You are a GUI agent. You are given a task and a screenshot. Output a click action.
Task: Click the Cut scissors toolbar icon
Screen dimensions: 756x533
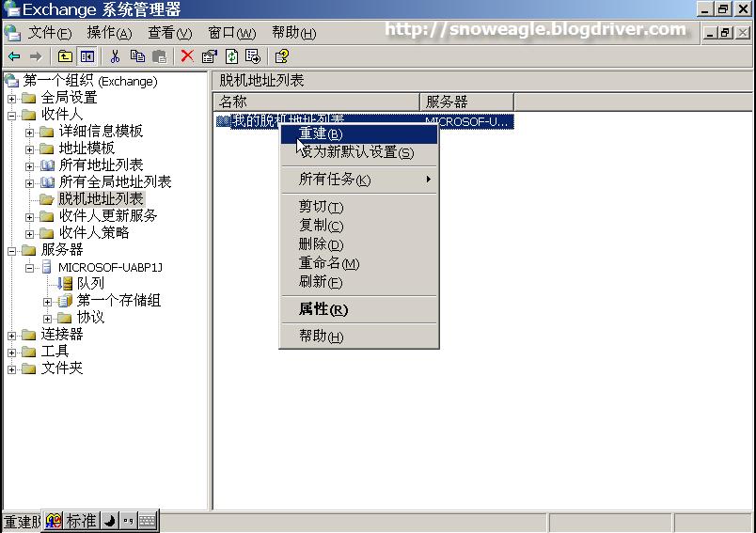(x=116, y=56)
